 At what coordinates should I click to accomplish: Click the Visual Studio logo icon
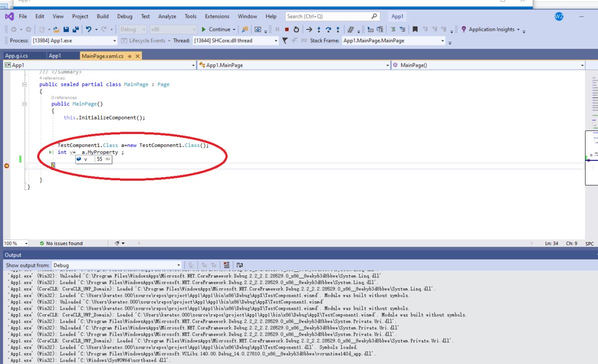[9, 16]
